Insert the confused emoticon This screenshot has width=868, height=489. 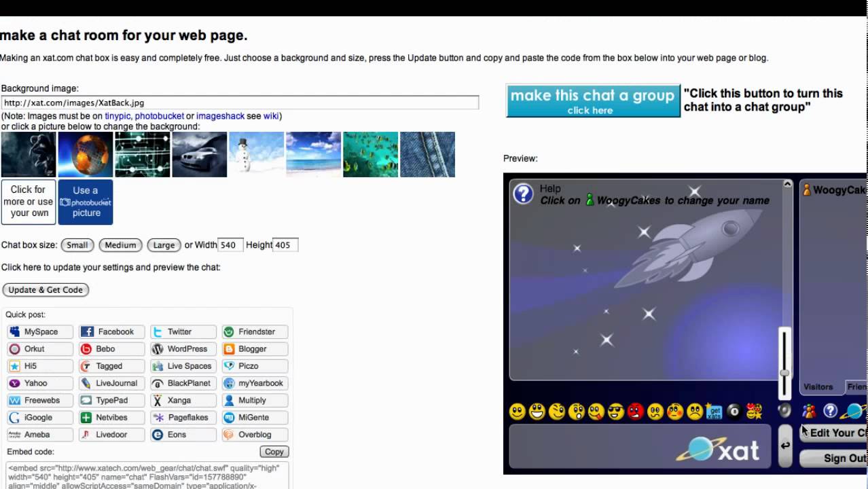(x=655, y=412)
